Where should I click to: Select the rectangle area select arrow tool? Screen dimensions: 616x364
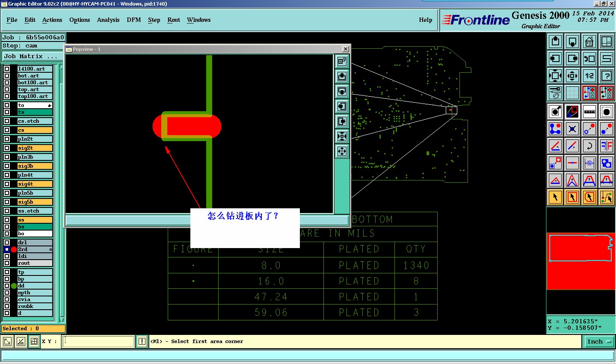pos(572,197)
